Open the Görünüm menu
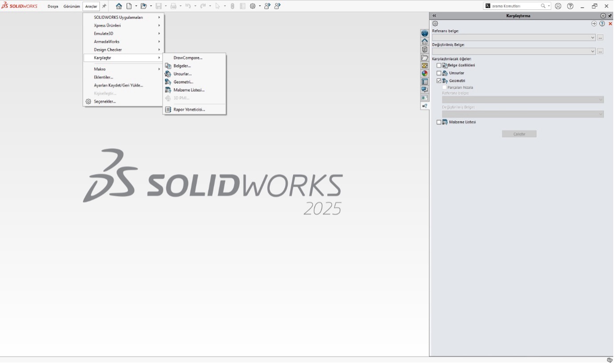This screenshot has width=615, height=364. tap(71, 6)
